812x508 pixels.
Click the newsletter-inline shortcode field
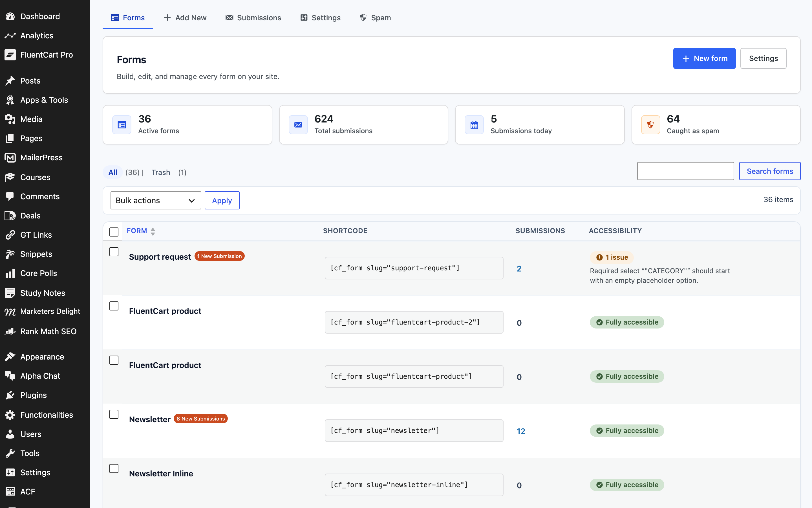(414, 485)
